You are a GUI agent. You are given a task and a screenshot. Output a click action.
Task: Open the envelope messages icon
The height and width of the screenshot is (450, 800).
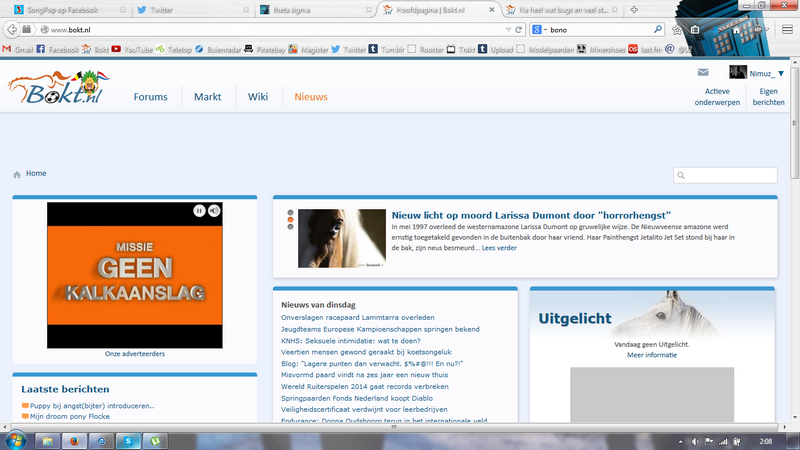(703, 72)
